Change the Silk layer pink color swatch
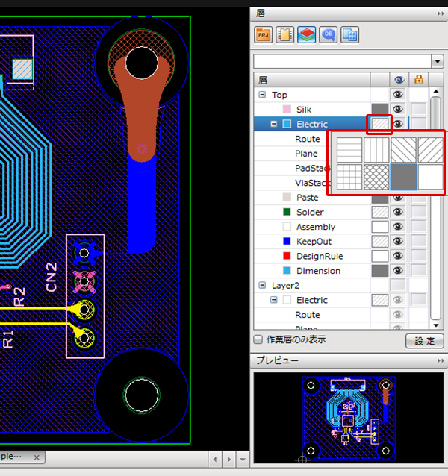The width and height of the screenshot is (448, 476). coord(287,109)
